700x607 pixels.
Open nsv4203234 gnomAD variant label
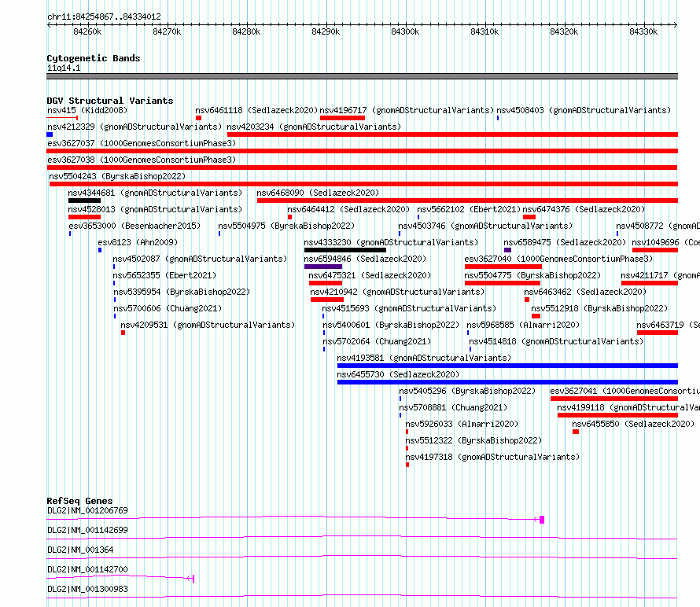pyautogui.click(x=314, y=127)
